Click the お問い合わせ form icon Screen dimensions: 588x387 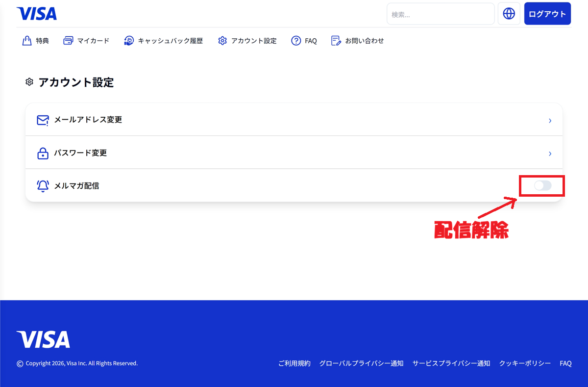[x=336, y=41]
